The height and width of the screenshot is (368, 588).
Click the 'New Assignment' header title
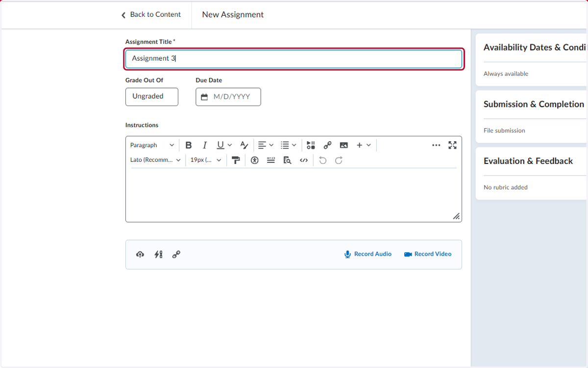[233, 15]
